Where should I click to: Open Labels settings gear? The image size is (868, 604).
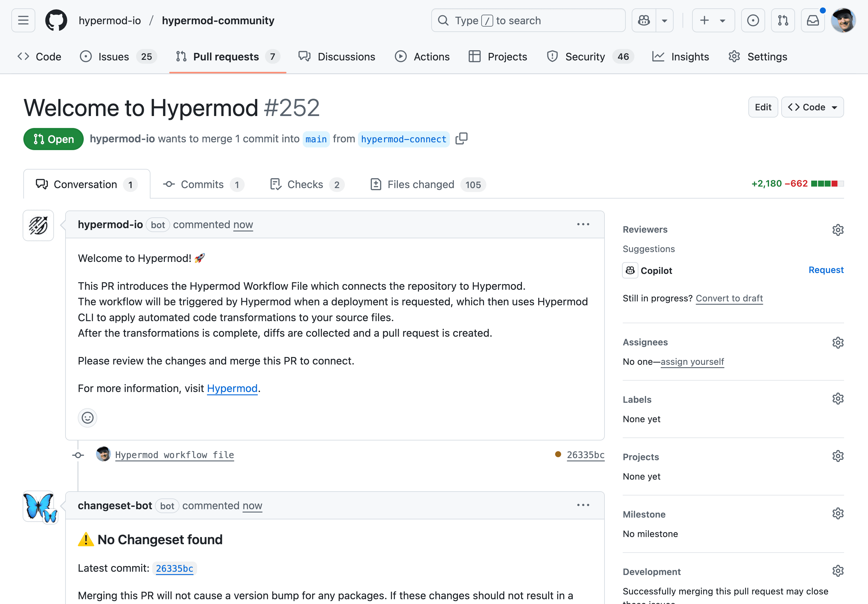click(x=838, y=399)
